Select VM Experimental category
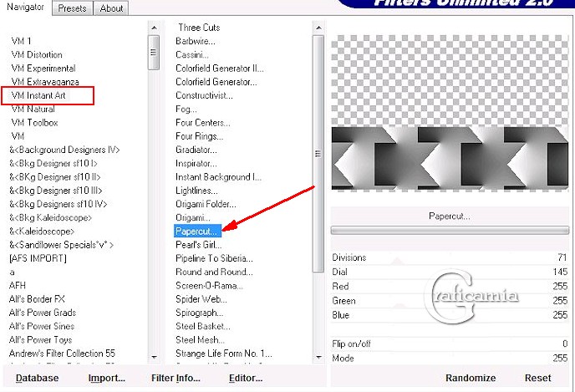575x392 pixels. (43, 69)
